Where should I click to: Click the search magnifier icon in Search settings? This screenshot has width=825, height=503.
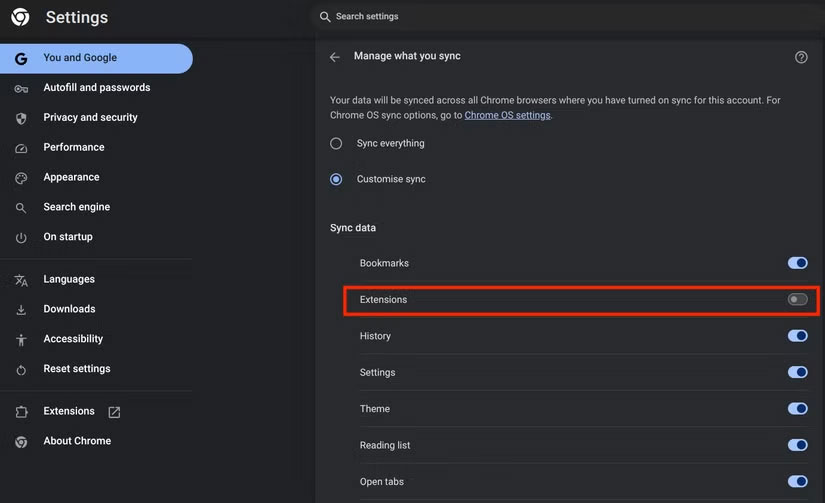coord(325,17)
